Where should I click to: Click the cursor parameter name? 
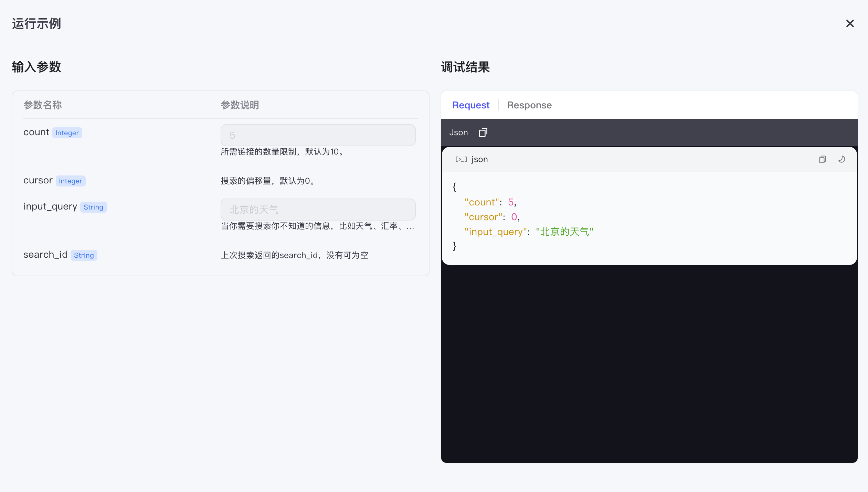point(38,180)
